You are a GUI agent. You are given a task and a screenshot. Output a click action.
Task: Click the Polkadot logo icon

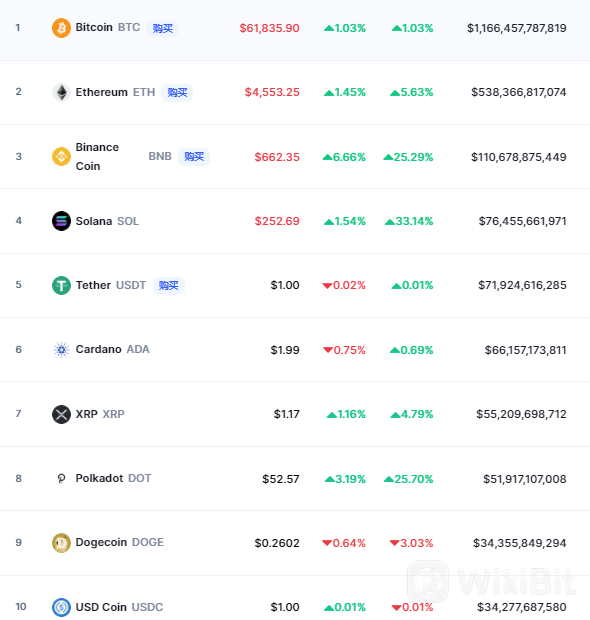click(x=61, y=478)
